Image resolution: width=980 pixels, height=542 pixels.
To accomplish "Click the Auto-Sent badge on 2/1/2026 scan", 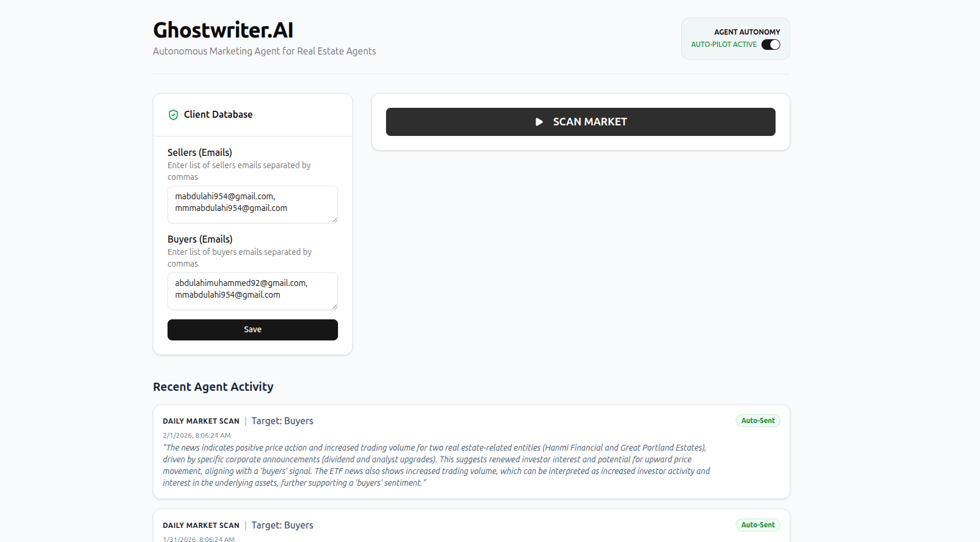I will tap(757, 421).
